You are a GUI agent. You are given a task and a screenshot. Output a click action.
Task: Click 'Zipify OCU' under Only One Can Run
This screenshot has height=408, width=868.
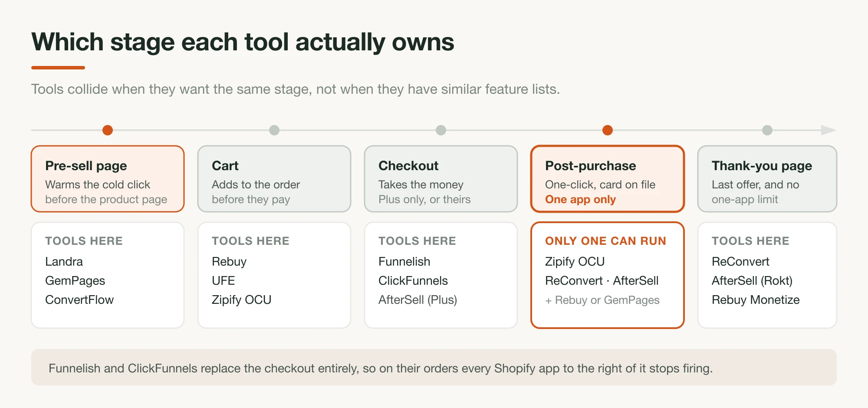click(575, 262)
